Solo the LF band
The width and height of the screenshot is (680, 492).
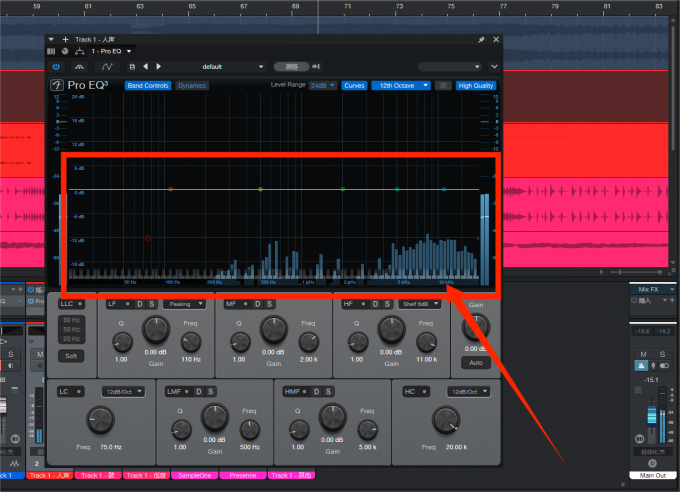[x=152, y=304]
